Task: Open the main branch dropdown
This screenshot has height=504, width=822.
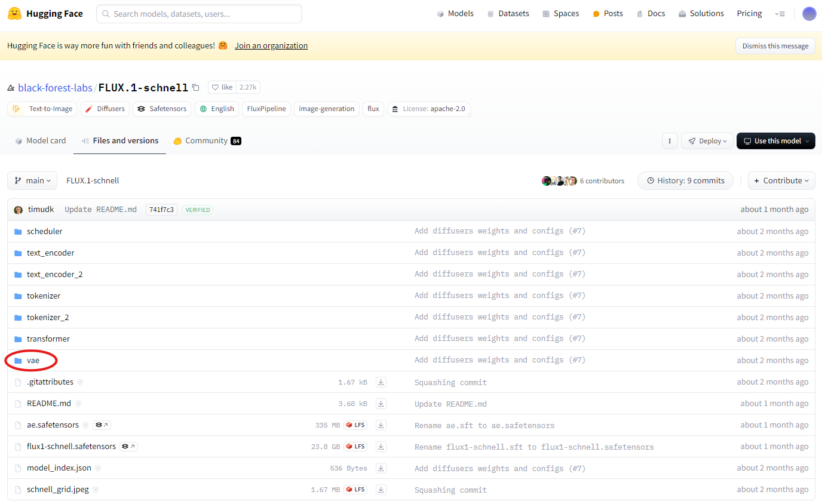Action: (32, 180)
